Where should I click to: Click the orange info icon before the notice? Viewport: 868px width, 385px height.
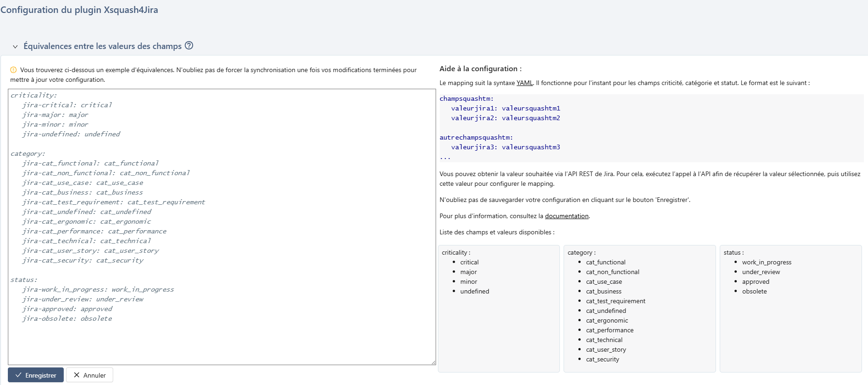[x=13, y=70]
